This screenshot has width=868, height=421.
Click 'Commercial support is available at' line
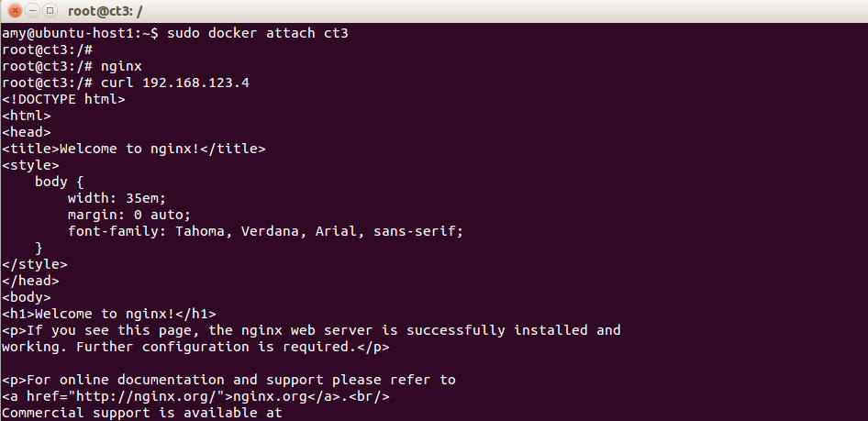click(x=141, y=413)
